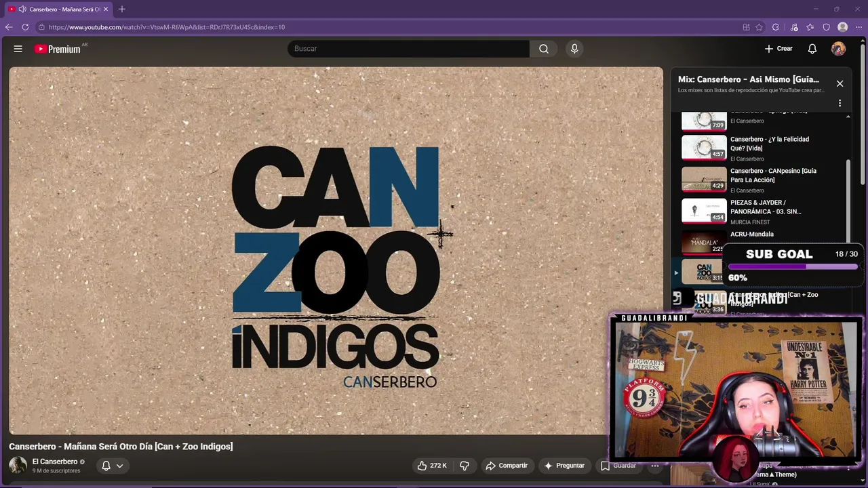Add this page to favorites star
This screenshot has height=488, width=868.
click(x=759, y=27)
